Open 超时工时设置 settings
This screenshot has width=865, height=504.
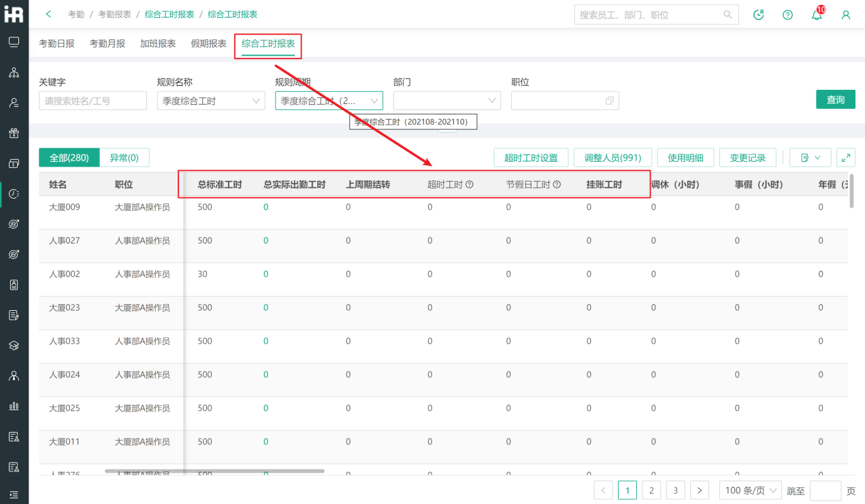coord(531,158)
